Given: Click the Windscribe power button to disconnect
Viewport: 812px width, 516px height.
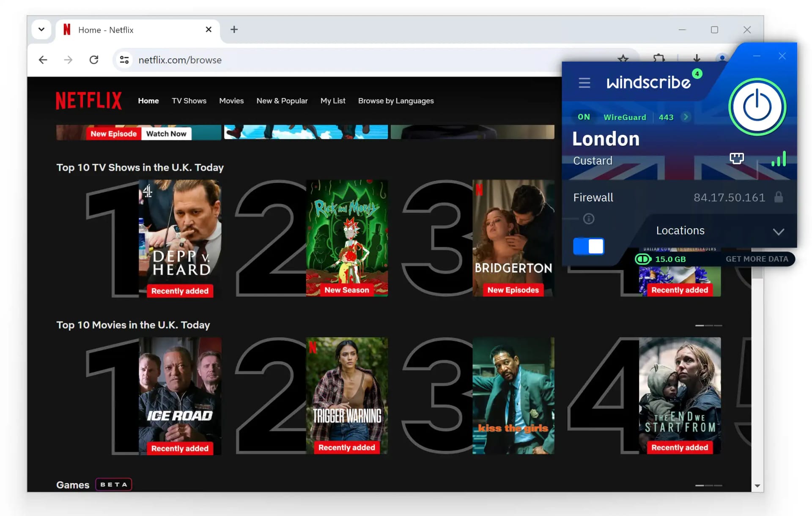Looking at the screenshot, I should pos(757,106).
